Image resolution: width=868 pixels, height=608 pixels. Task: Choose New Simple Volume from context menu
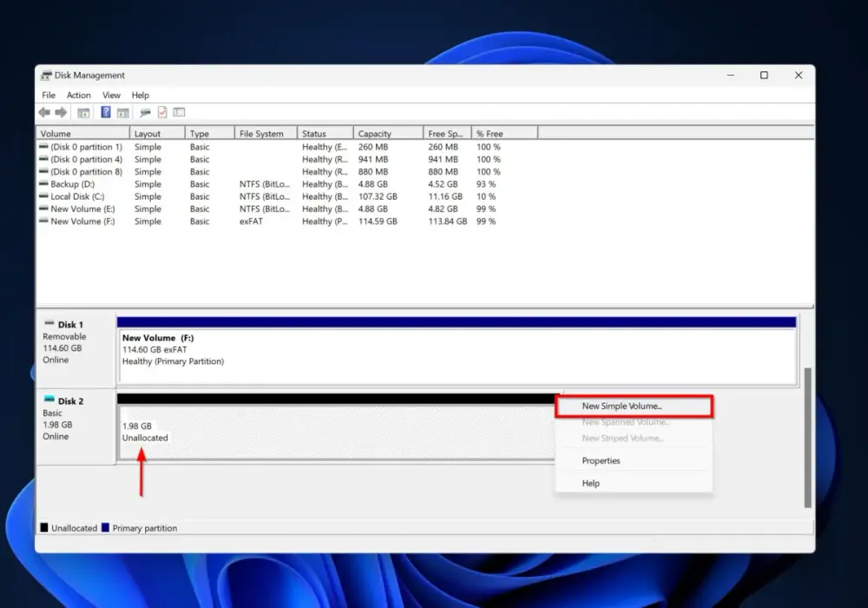click(634, 406)
